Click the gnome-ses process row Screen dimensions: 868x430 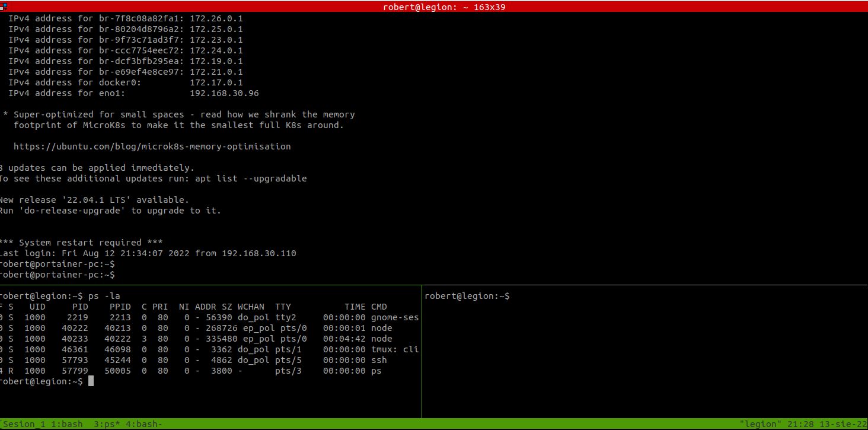pyautogui.click(x=208, y=317)
